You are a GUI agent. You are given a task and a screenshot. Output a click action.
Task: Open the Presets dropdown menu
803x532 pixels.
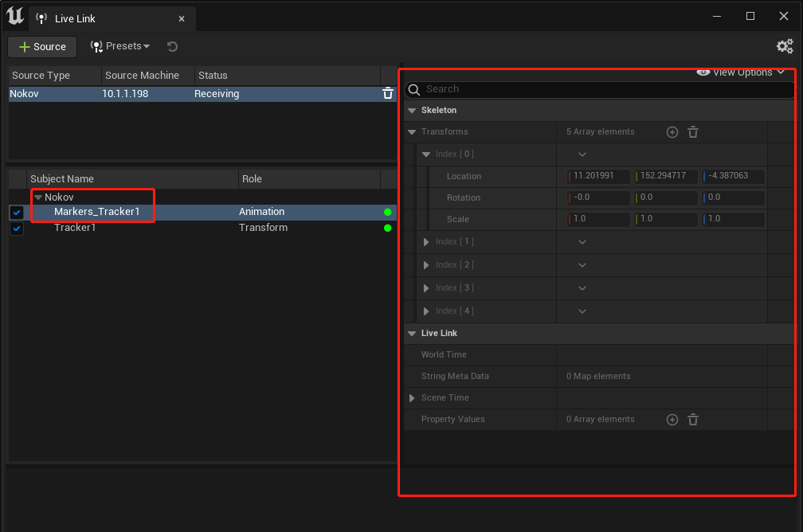tap(119, 46)
